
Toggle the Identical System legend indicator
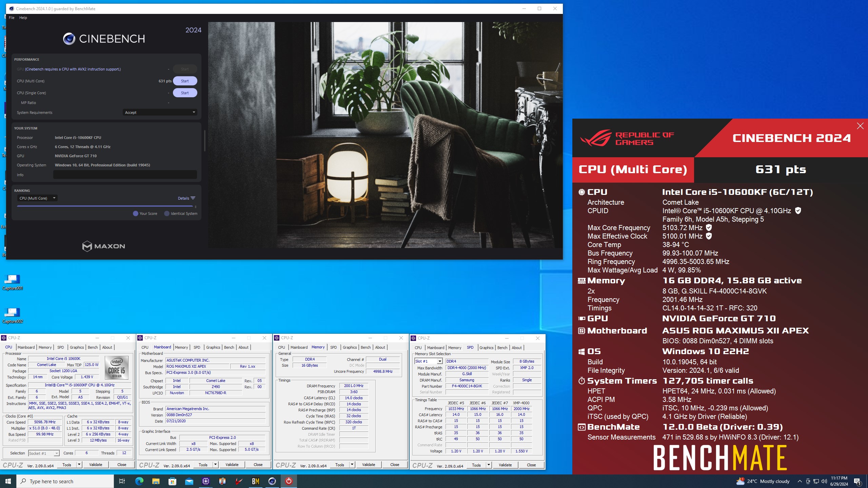pos(167,213)
